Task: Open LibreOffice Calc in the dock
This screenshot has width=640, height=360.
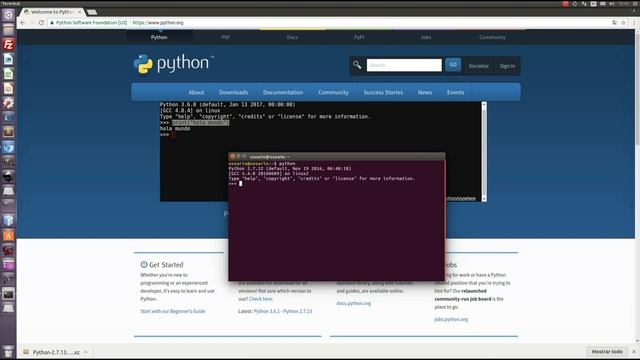Action: point(8,74)
